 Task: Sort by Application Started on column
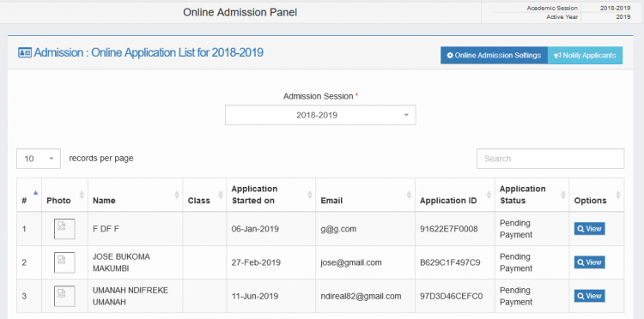coord(271,195)
